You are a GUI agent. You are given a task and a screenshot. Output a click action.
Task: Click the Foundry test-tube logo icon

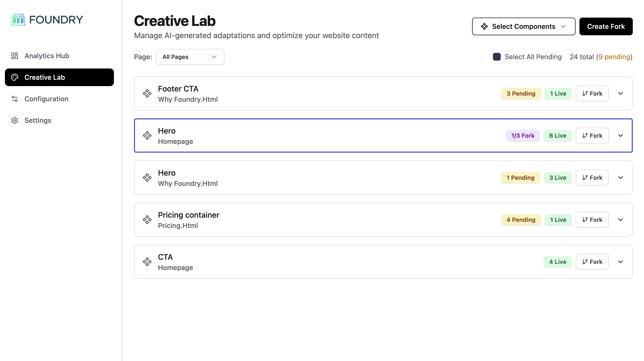[18, 20]
